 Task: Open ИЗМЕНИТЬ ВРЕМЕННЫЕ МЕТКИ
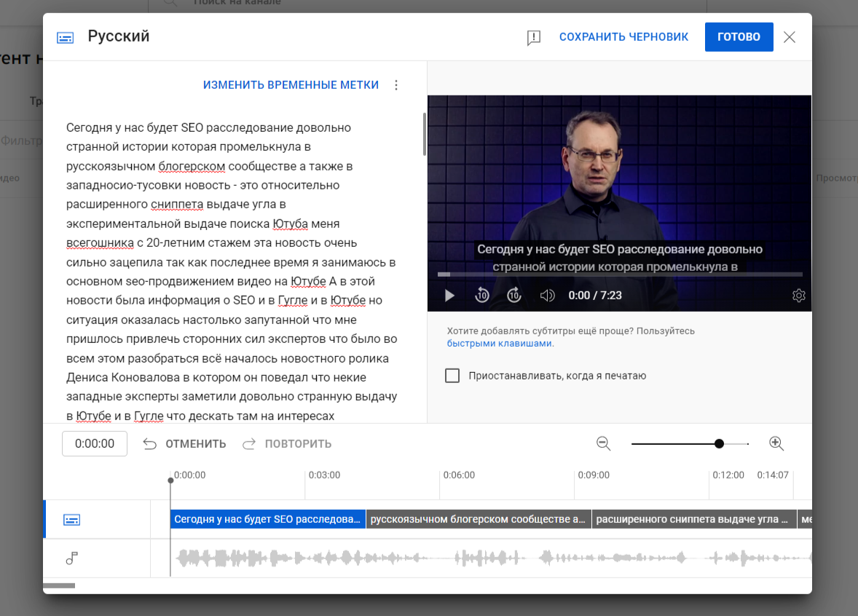[x=291, y=84]
